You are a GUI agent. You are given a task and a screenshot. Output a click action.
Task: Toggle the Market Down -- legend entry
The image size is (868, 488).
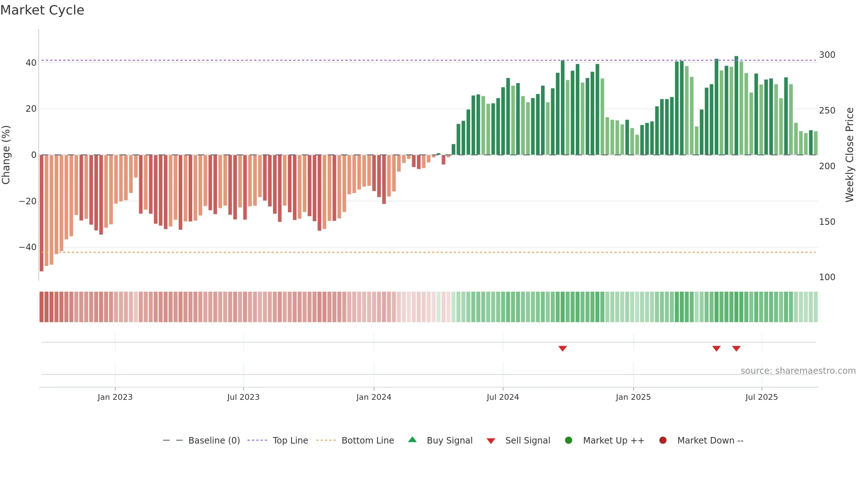[701, 440]
